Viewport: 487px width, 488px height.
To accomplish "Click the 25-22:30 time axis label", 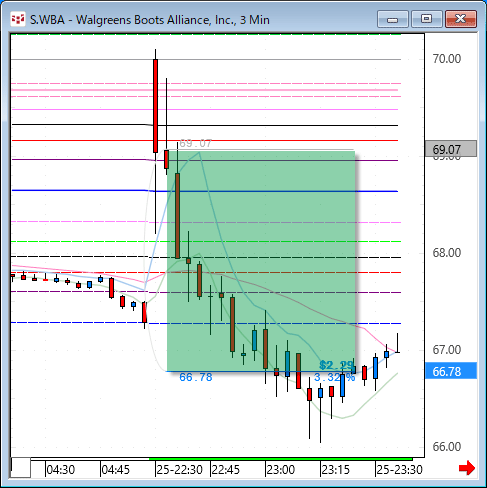I will [180, 470].
